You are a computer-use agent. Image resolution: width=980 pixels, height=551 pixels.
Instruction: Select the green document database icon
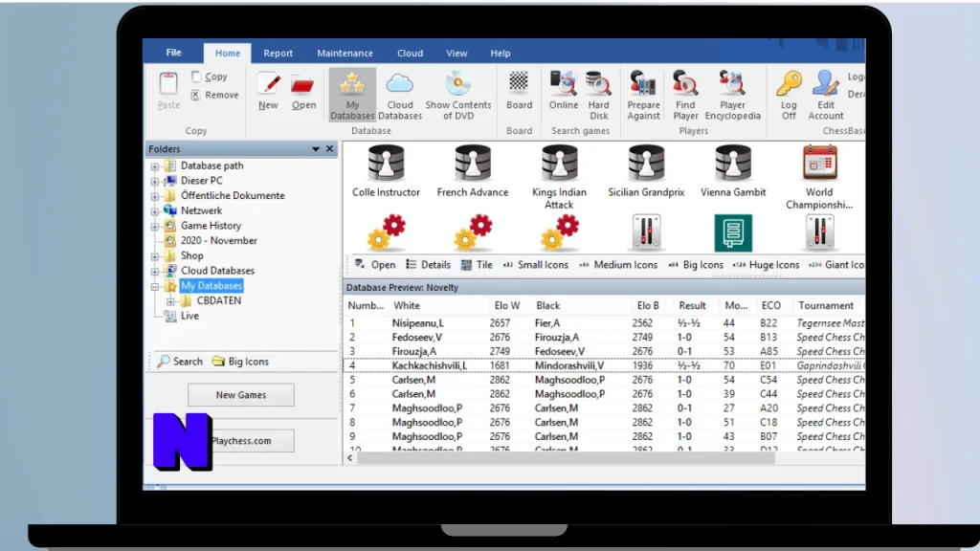(733, 233)
